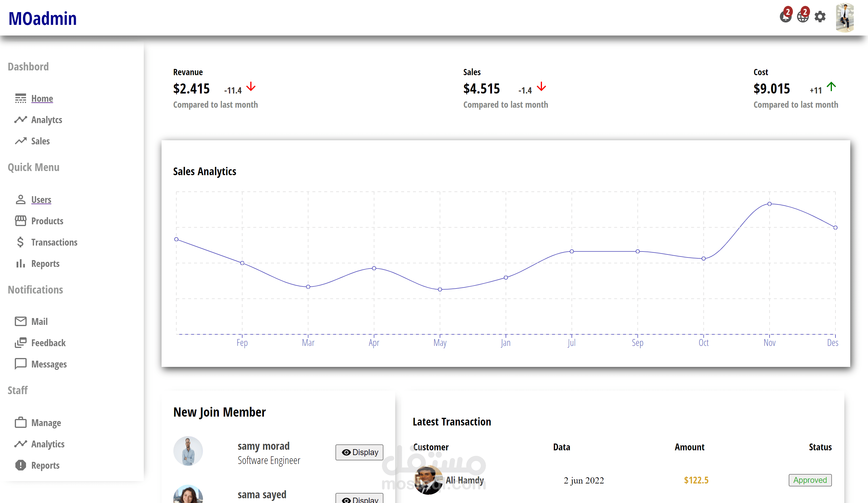Image resolution: width=868 pixels, height=503 pixels.
Task: Open the globe language icon in header
Action: coord(802,17)
